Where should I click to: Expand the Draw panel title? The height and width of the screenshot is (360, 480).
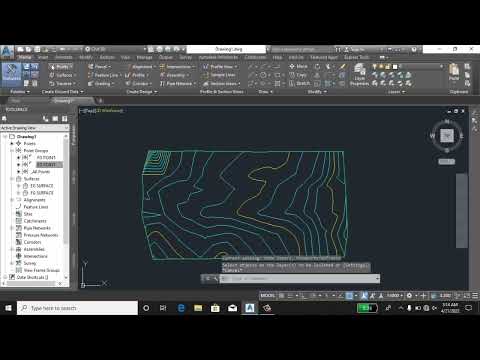coord(266,92)
